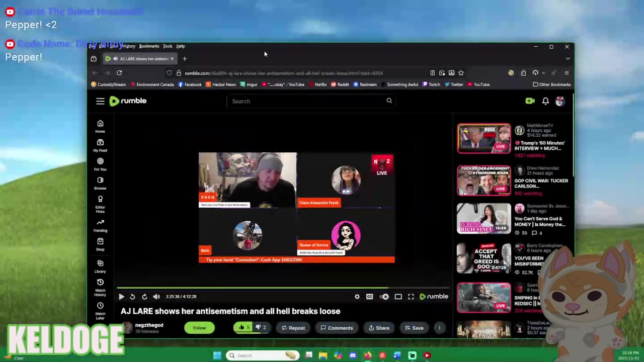
Task: Open the History menu in the browser
Action: pyautogui.click(x=129, y=46)
